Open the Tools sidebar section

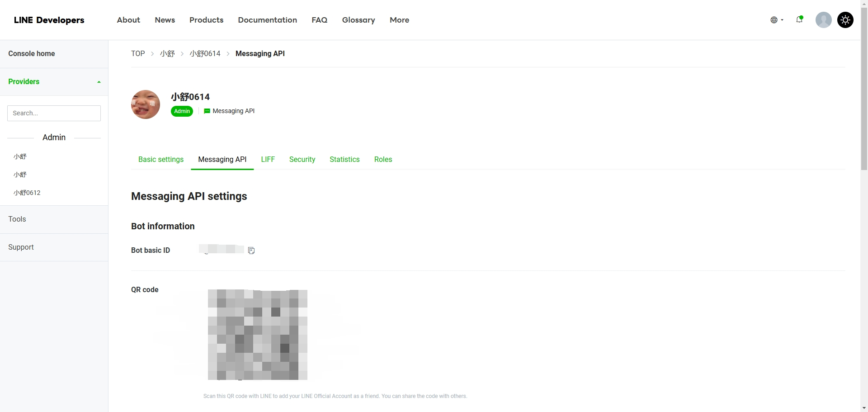[54, 219]
